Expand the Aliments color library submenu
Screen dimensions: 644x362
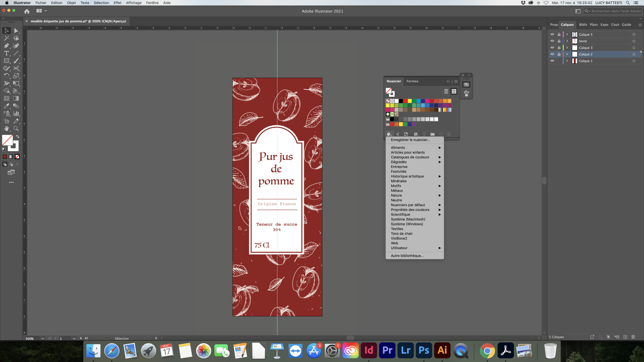439,147
